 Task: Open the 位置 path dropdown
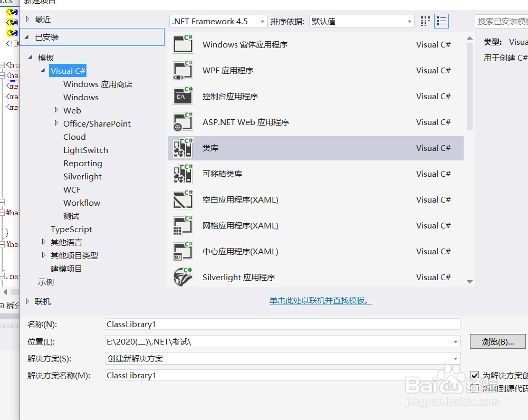tap(455, 341)
